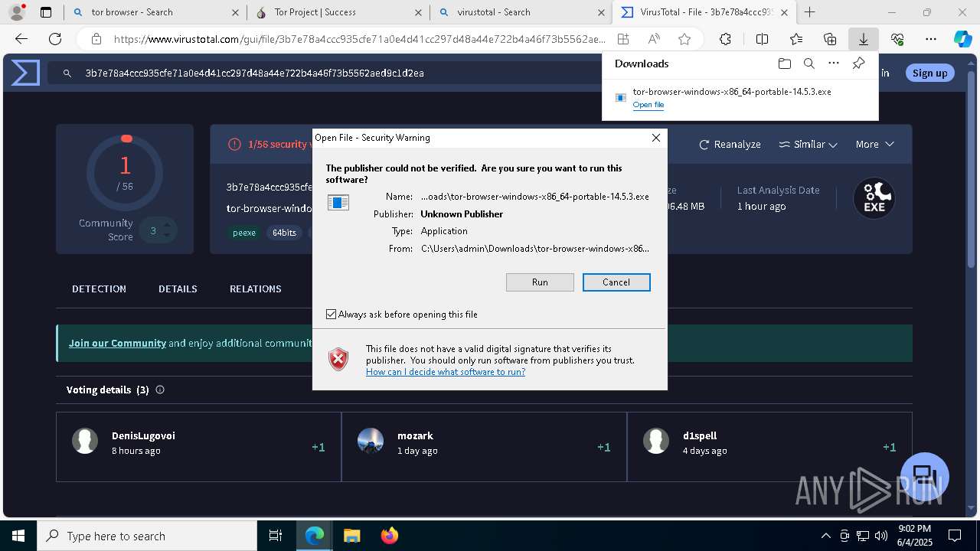Open Task View on the taskbar
The image size is (980, 551).
pos(276,536)
